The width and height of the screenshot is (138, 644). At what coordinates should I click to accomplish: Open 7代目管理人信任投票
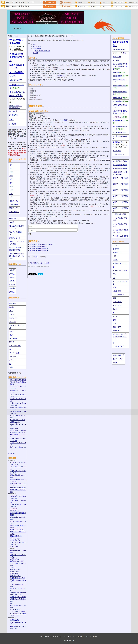click(x=120, y=236)
